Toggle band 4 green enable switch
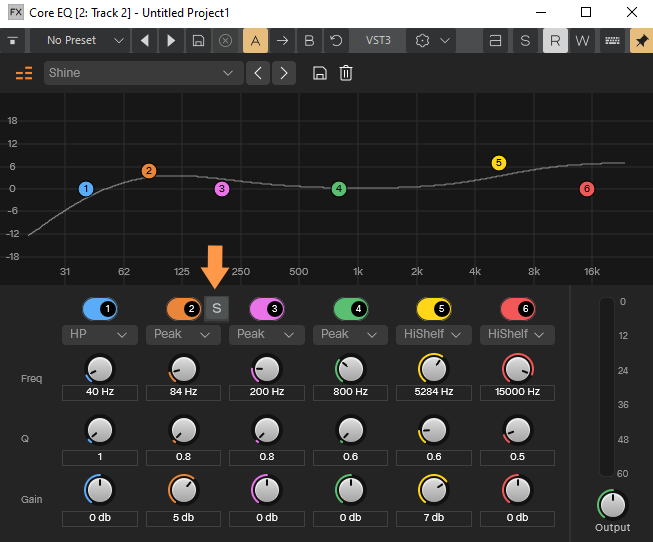 click(x=351, y=309)
